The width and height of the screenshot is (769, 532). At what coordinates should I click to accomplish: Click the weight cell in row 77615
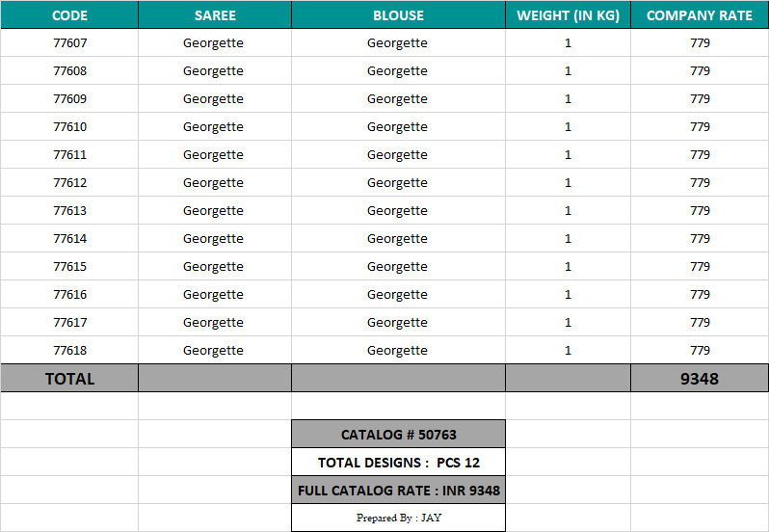tap(568, 267)
